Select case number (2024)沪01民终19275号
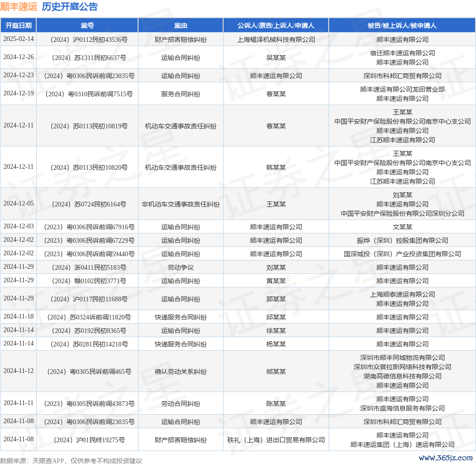This screenshot has height=465, width=476. click(89, 440)
